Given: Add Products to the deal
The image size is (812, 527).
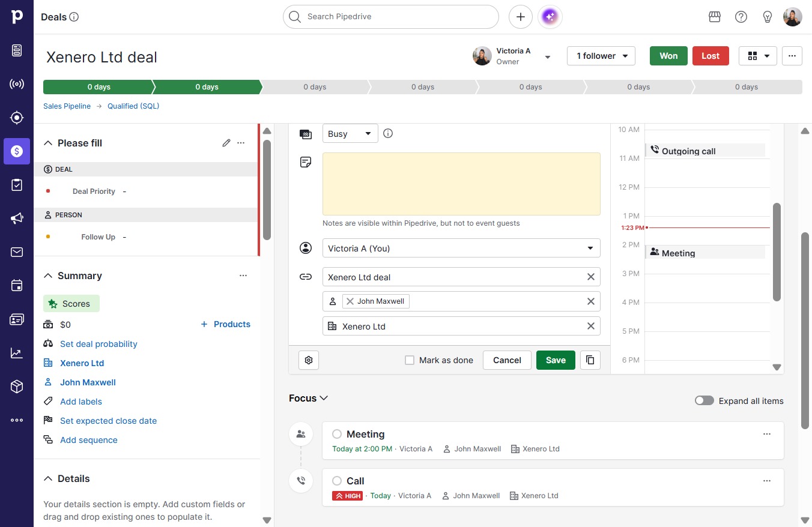Looking at the screenshot, I should [x=225, y=324].
